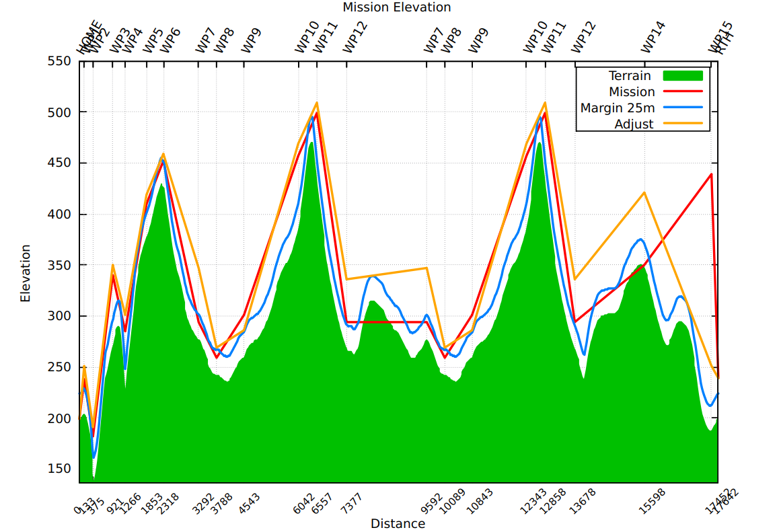The height and width of the screenshot is (532, 779).
Task: Click the red Mission legend line sample
Action: click(683, 91)
